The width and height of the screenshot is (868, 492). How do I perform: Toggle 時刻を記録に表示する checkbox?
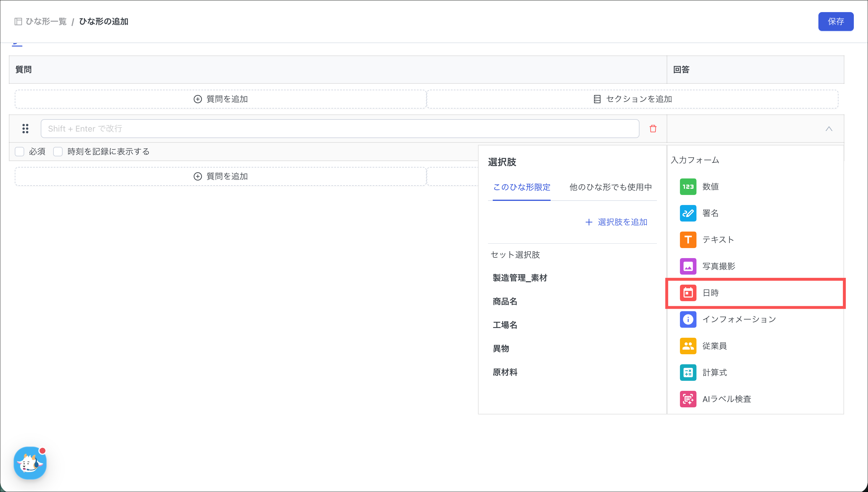point(58,152)
